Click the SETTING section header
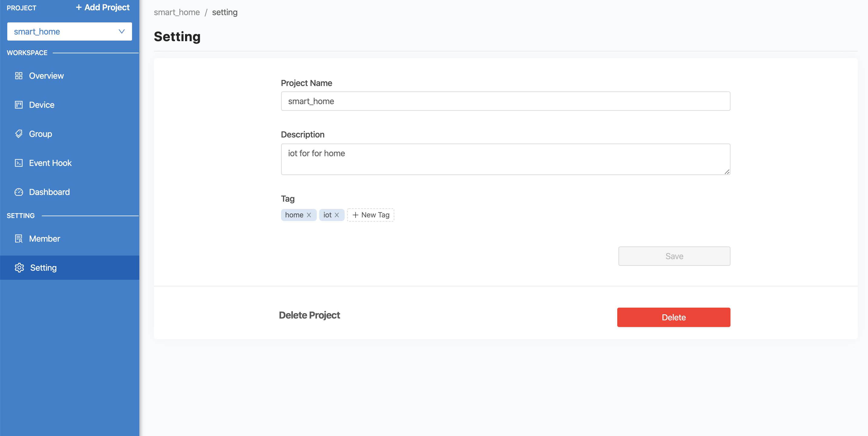Image resolution: width=868 pixels, height=436 pixels. tap(21, 216)
